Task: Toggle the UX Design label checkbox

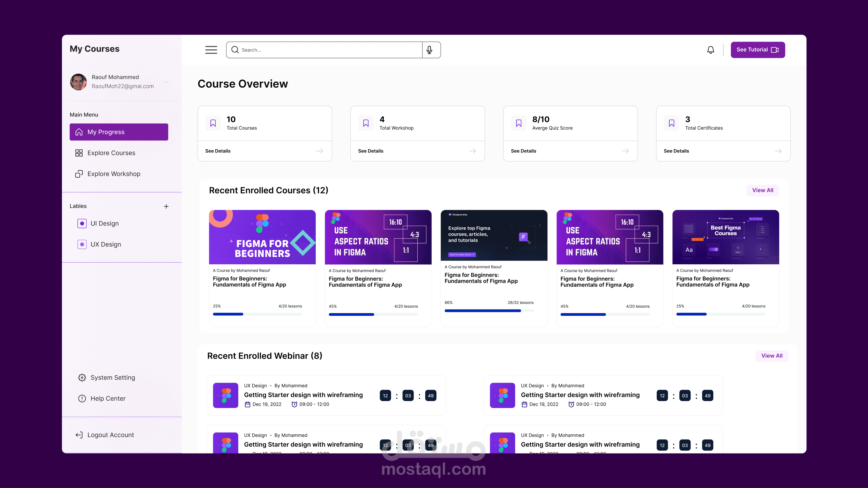Action: (82, 244)
